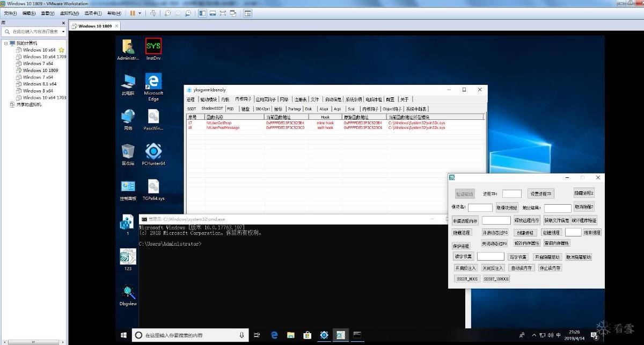
Task: Click the 自动读内存 button
Action: [522, 268]
